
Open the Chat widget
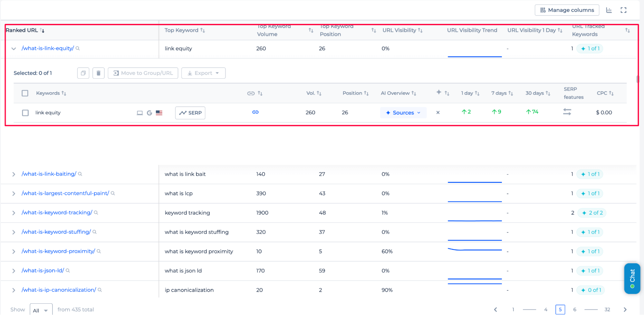(x=632, y=278)
